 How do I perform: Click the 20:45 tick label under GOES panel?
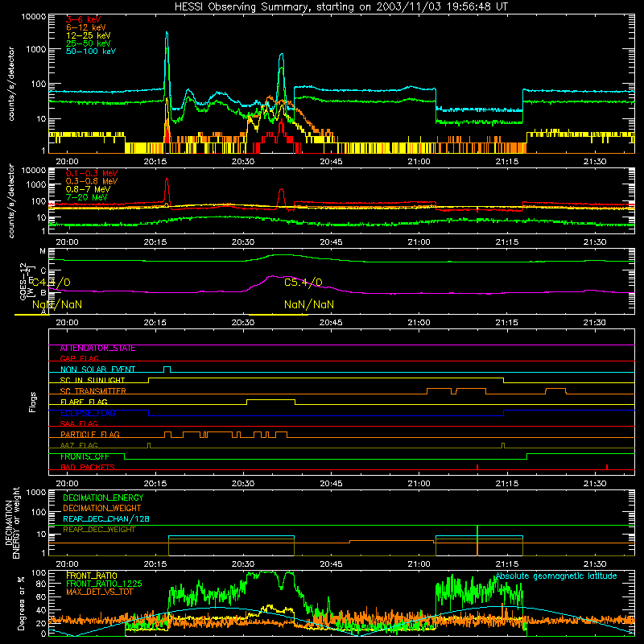click(x=331, y=323)
